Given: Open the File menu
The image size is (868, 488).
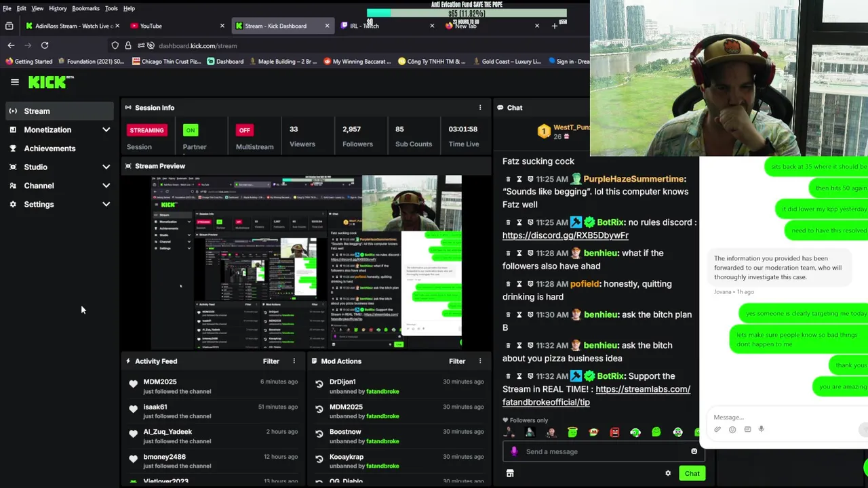Looking at the screenshot, I should [x=7, y=8].
